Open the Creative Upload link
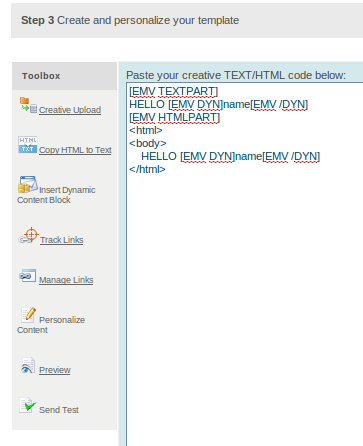Viewport: 363px width, 446px height. click(x=70, y=110)
